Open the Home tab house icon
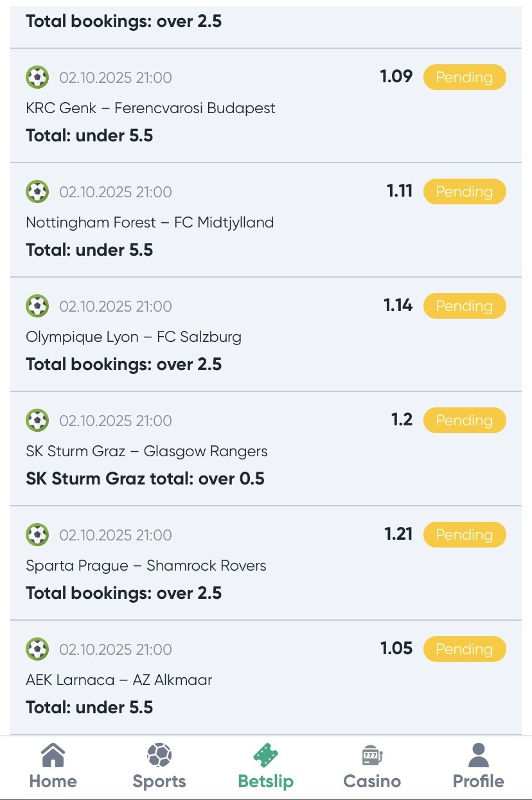Screen dimensions: 532x800 53,756
